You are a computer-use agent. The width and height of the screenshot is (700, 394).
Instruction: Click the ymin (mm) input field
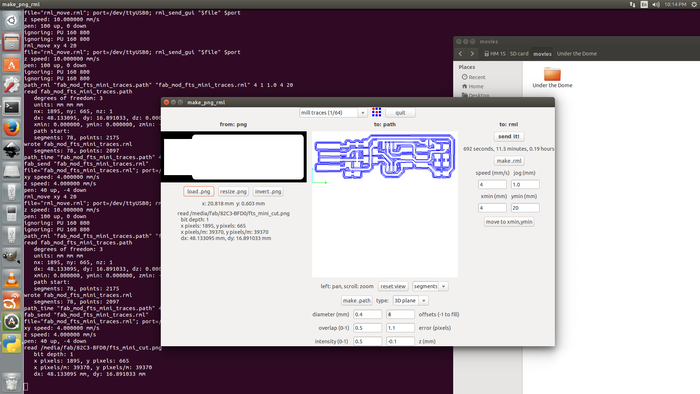[x=525, y=208]
